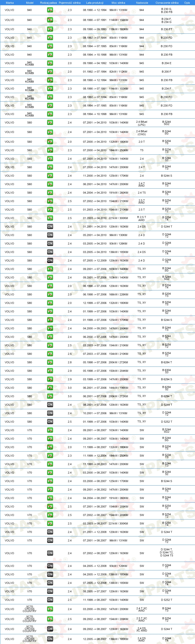This screenshot has height=644, width=195.
Task: Click date cell 08.2005 -> 07.2007
Action: [x=95, y=591]
